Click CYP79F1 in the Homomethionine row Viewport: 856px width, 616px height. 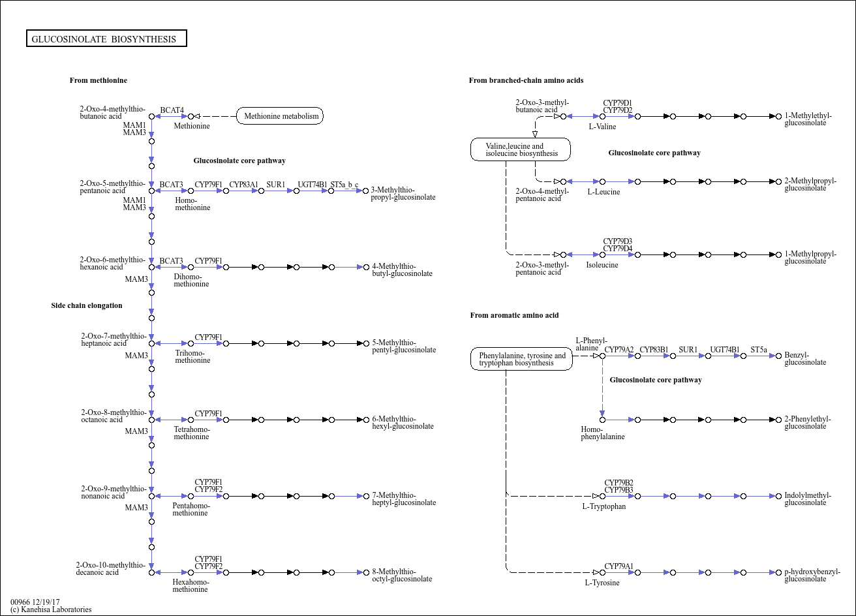(208, 185)
